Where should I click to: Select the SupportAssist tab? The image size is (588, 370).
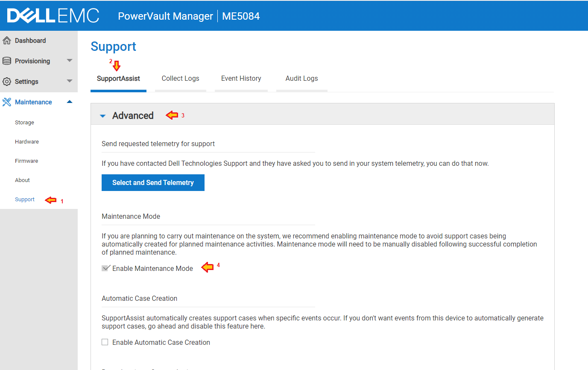(118, 78)
